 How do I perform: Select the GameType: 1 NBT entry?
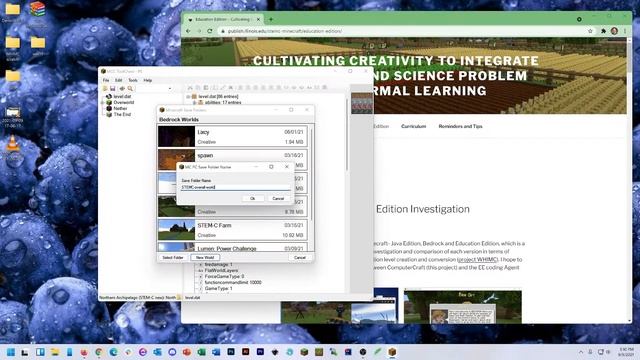218,289
